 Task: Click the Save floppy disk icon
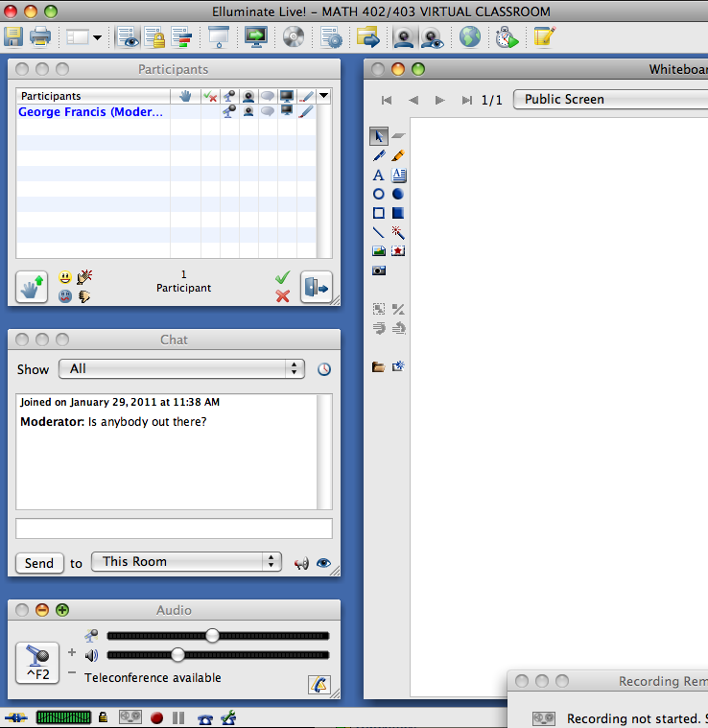coord(13,37)
